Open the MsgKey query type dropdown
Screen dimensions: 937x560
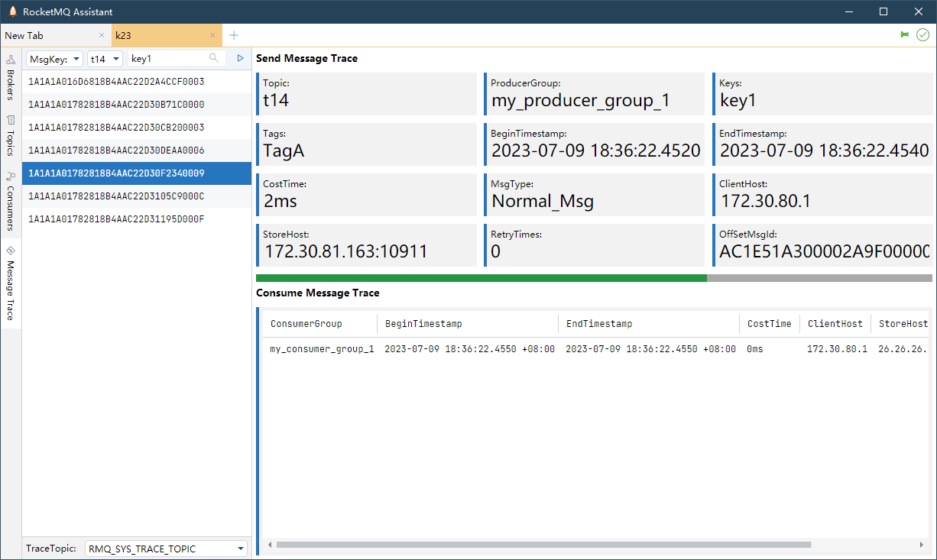point(54,59)
